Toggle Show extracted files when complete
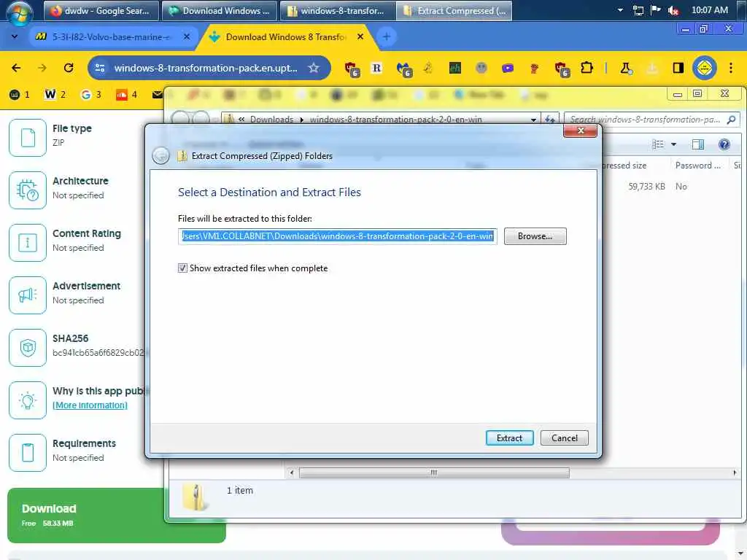 click(182, 268)
